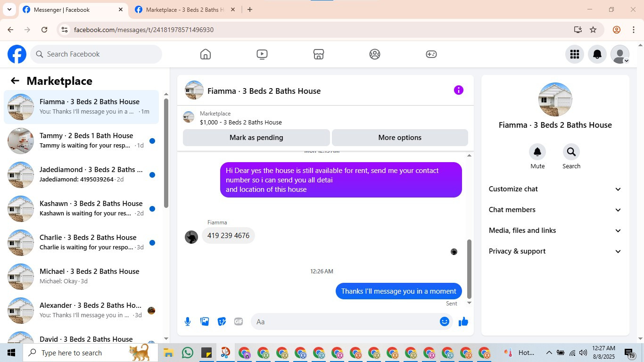Expand Customize chat section
The width and height of the screenshot is (644, 362).
click(555, 189)
